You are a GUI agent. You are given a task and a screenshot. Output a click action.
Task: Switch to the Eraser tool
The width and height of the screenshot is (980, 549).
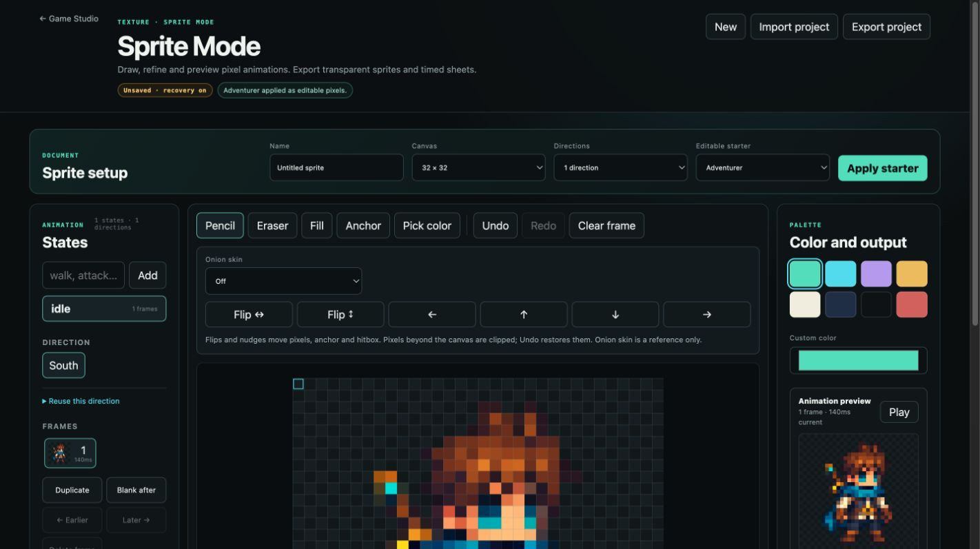click(272, 225)
